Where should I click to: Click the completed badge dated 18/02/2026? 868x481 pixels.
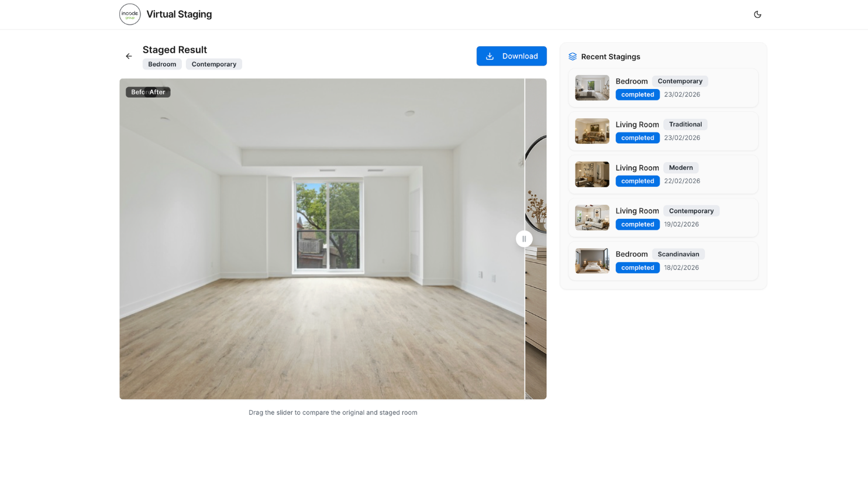pos(638,268)
